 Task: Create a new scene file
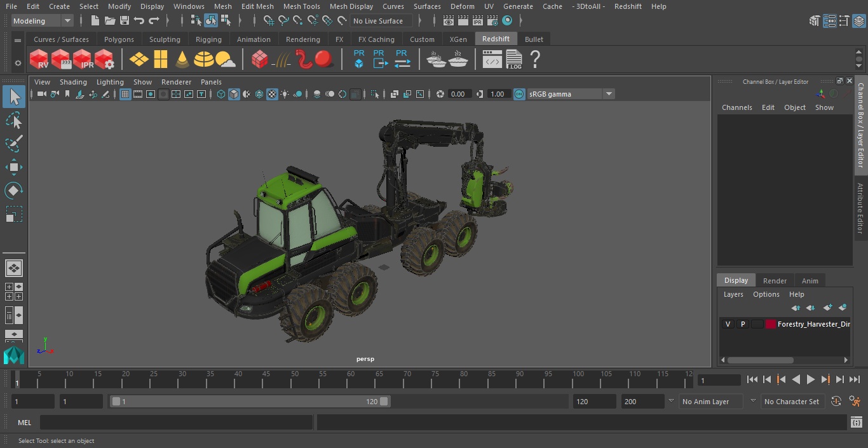[95, 21]
